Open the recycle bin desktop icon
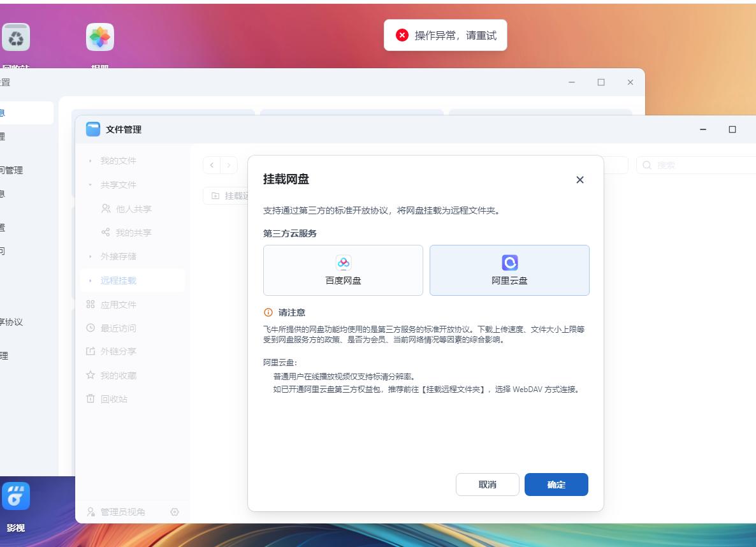Viewport: 756px width, 547px height. 16,37
